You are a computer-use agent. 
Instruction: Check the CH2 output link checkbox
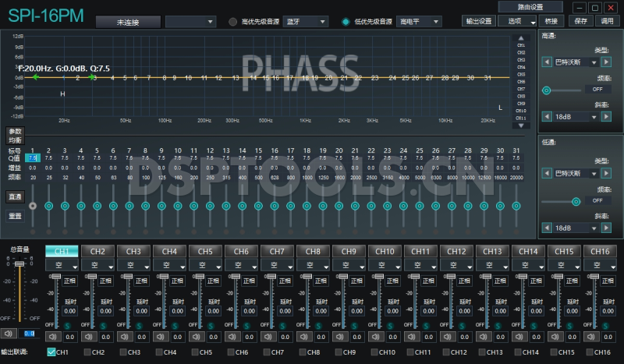[x=87, y=352]
